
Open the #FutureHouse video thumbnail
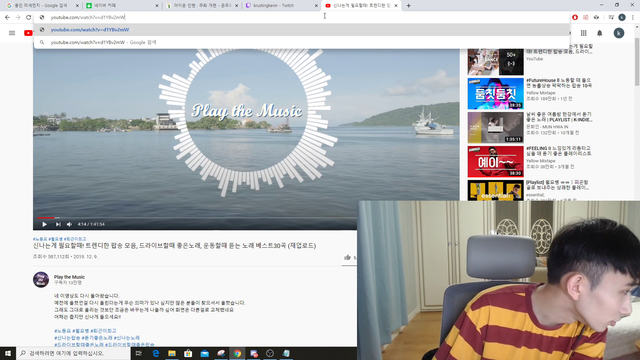496,94
